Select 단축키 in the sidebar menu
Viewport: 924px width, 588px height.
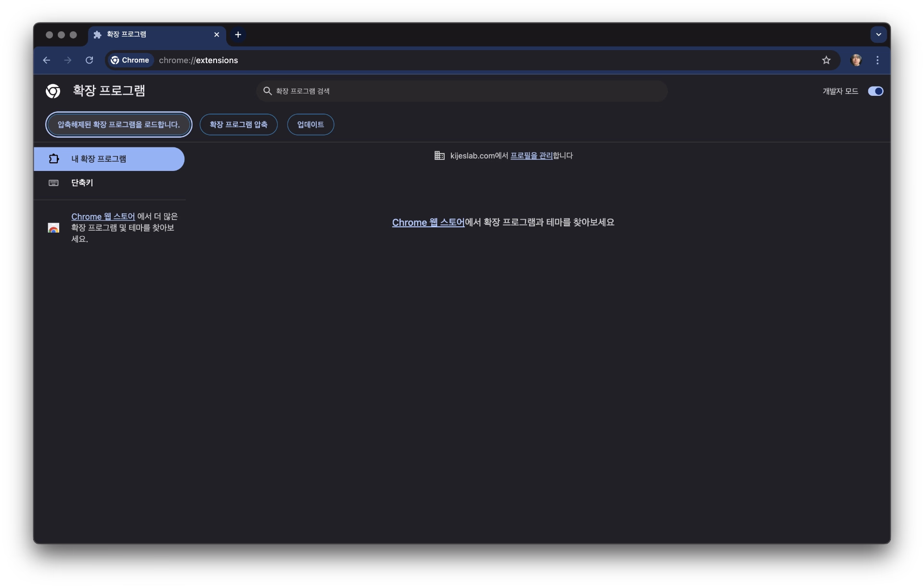[81, 183]
